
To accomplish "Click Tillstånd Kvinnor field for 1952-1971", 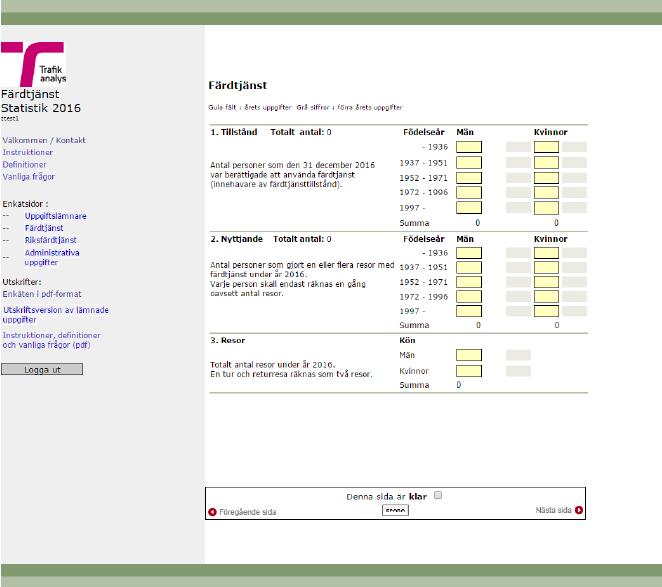I will (546, 178).
